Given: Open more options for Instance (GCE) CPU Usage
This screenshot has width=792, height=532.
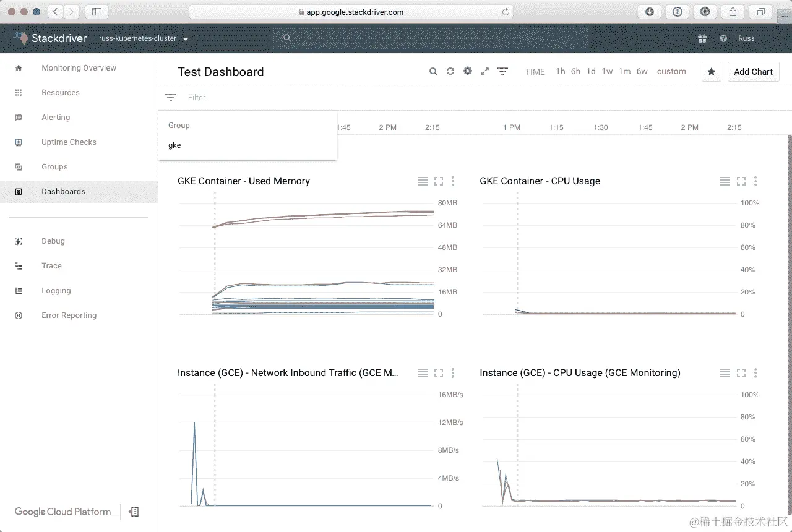Looking at the screenshot, I should coord(755,373).
